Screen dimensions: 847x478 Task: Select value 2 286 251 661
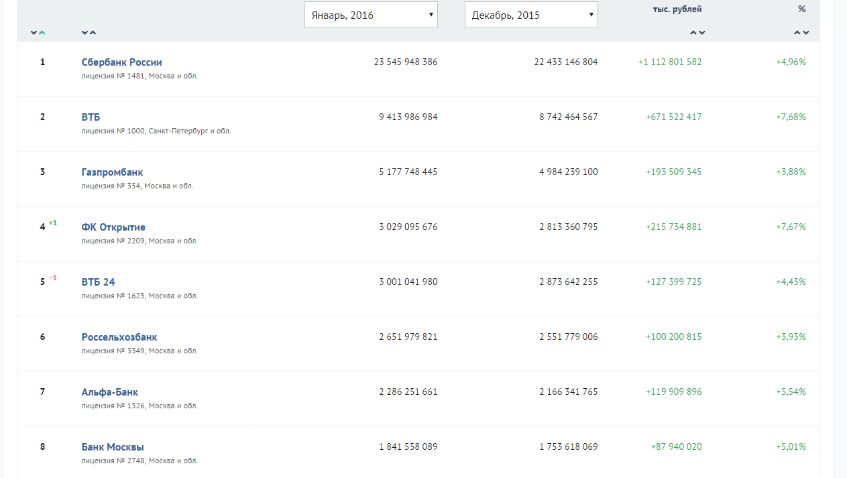(408, 392)
